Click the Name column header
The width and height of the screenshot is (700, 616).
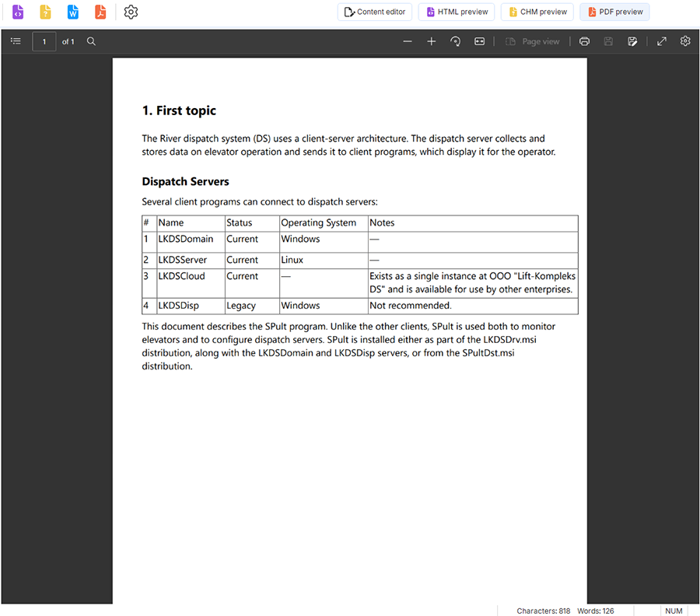click(x=191, y=223)
